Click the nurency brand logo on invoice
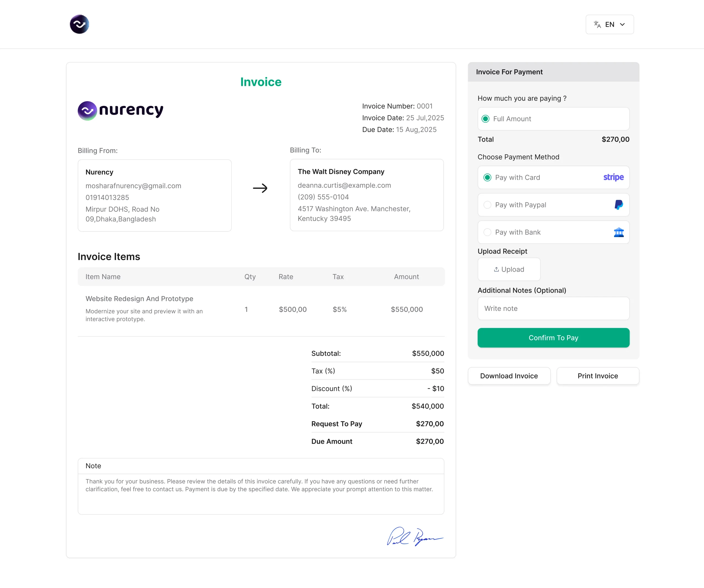Screen dimensions: 704x588 [x=121, y=111]
